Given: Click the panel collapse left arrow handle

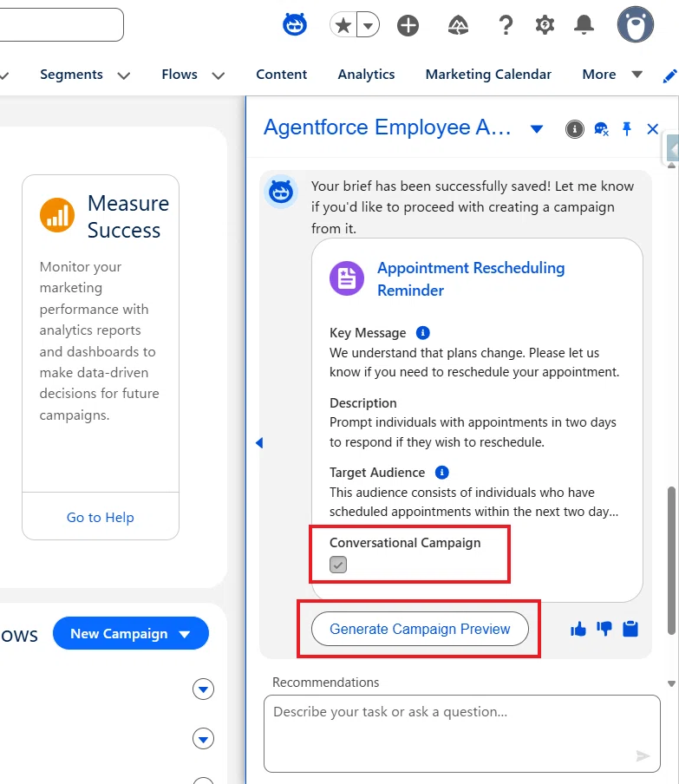Looking at the screenshot, I should point(259,442).
